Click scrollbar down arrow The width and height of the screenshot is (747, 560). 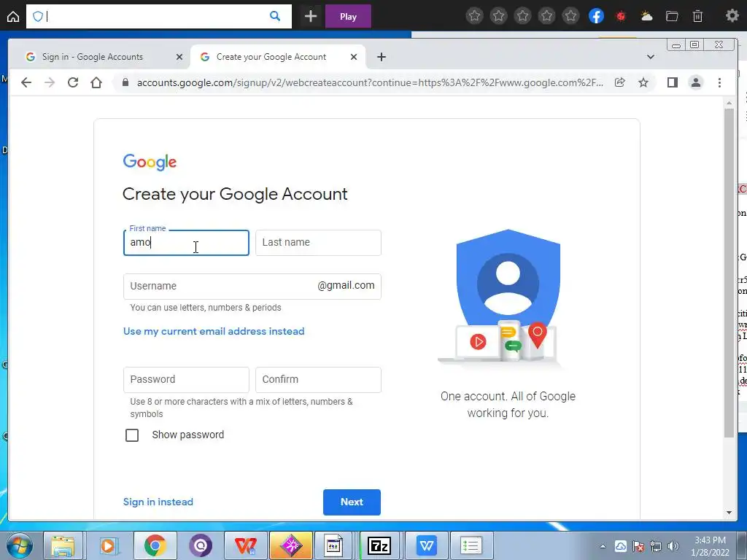pos(729,513)
